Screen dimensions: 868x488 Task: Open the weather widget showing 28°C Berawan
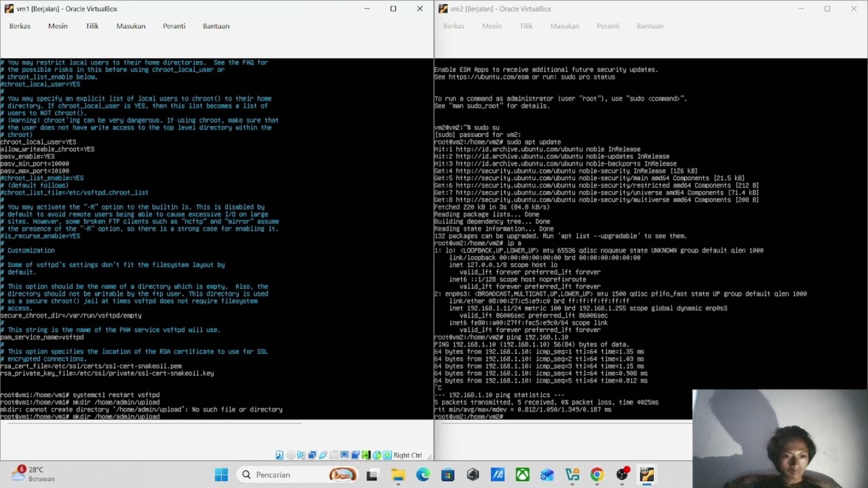coord(33,474)
